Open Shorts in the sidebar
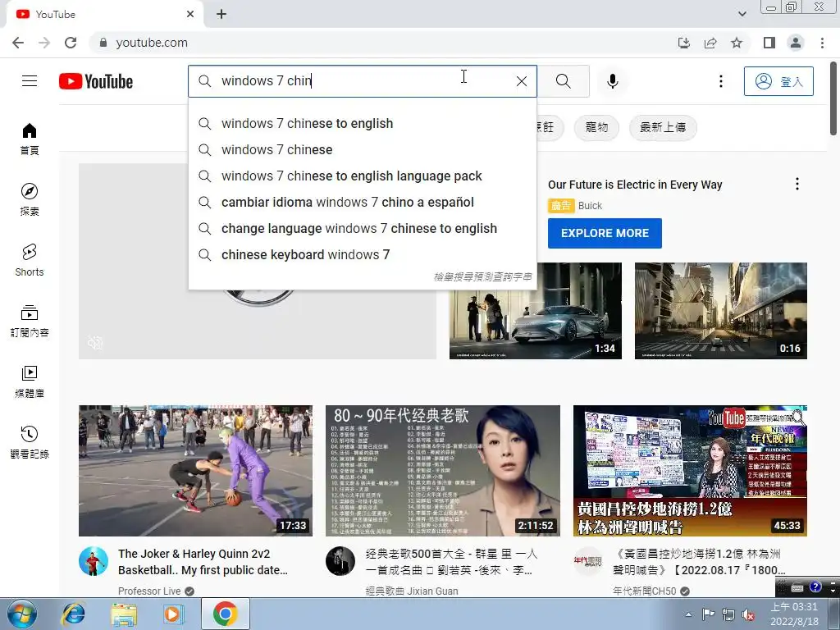This screenshot has height=630, width=840. (30, 260)
